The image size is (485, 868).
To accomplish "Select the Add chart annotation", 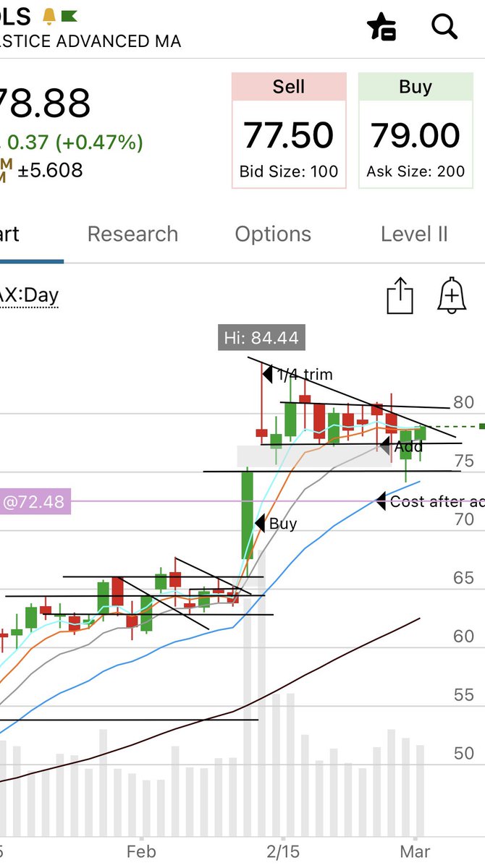I will [401, 446].
